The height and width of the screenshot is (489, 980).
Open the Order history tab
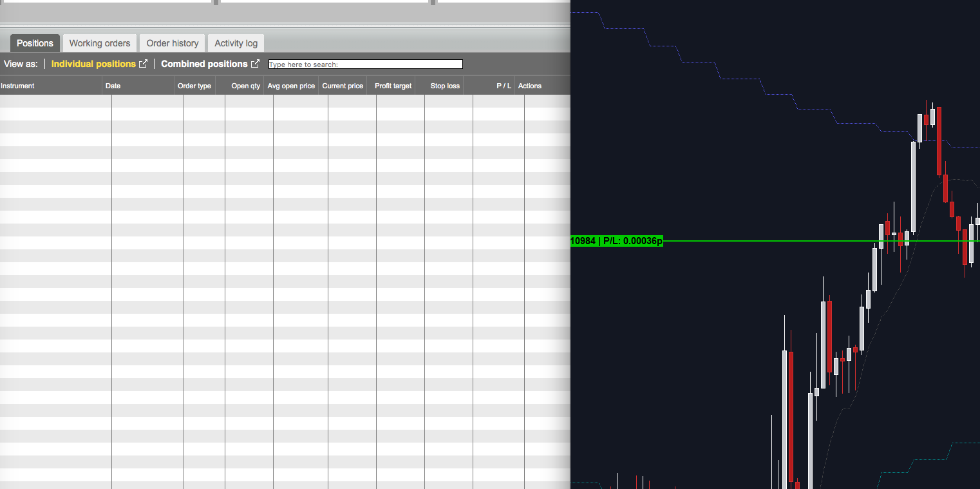tap(173, 43)
